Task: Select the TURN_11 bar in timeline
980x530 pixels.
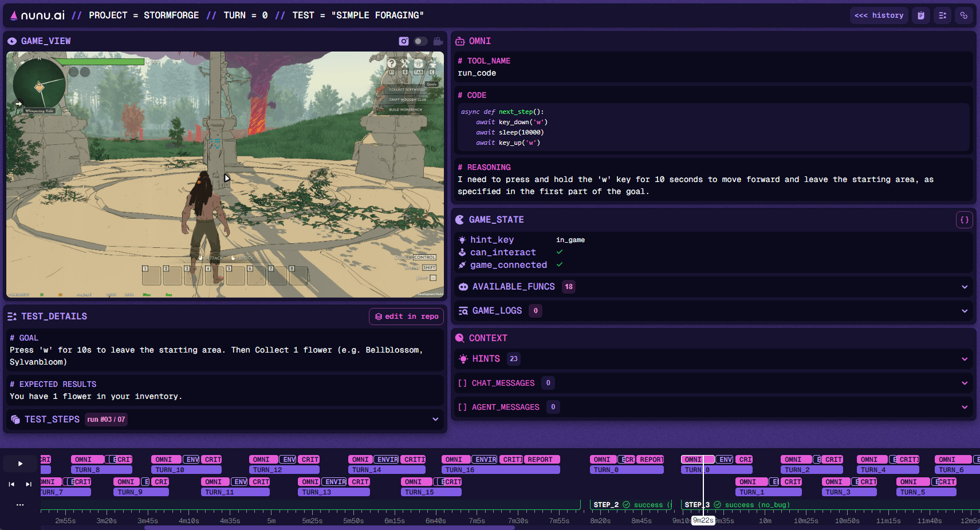Action: tap(235, 492)
